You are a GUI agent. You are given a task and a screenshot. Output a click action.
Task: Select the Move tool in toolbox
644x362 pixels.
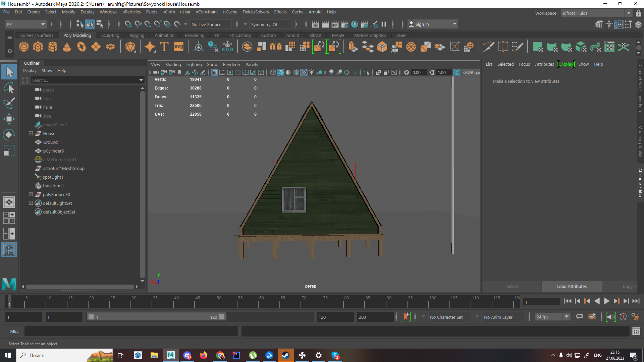(x=9, y=119)
